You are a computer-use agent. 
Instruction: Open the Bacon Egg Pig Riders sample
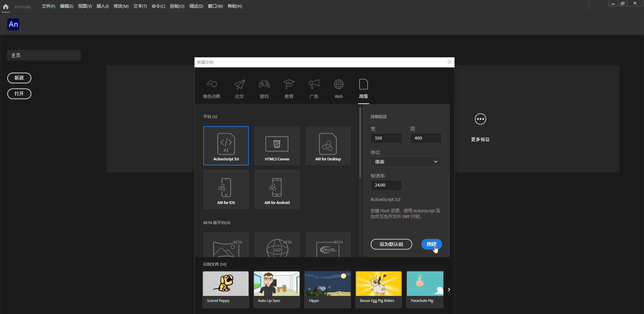pyautogui.click(x=379, y=290)
